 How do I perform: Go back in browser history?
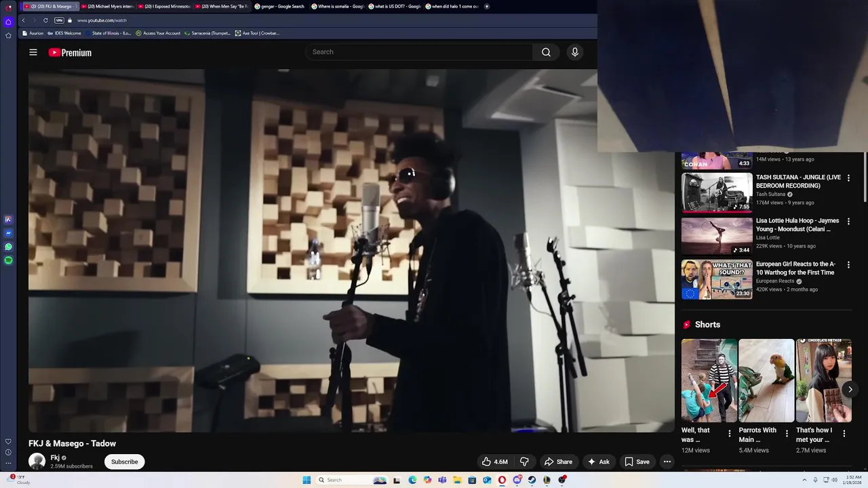(23, 20)
